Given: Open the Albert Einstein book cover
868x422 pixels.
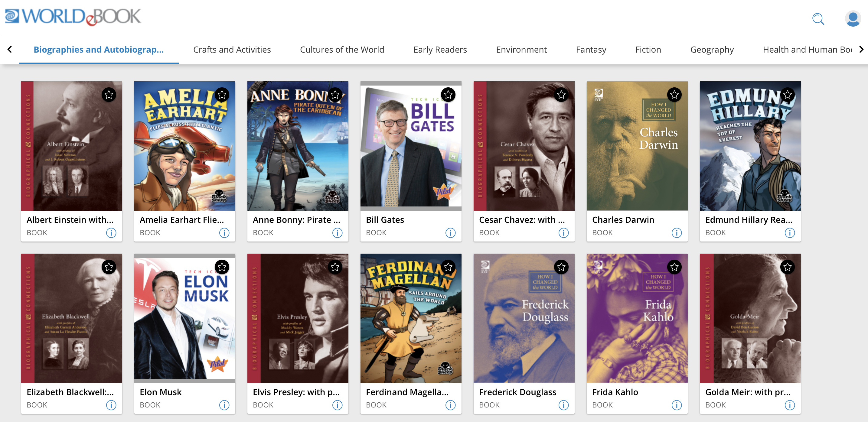Looking at the screenshot, I should tap(72, 146).
